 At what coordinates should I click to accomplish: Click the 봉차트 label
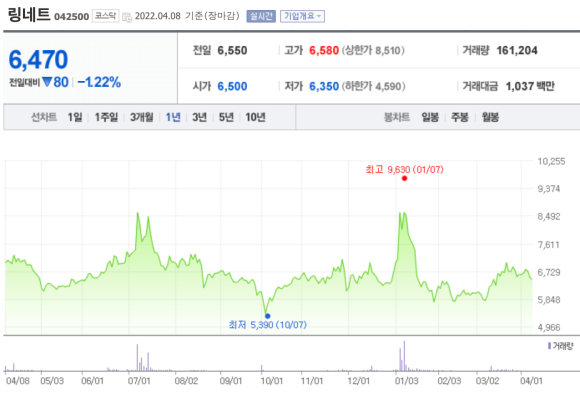coord(397,117)
